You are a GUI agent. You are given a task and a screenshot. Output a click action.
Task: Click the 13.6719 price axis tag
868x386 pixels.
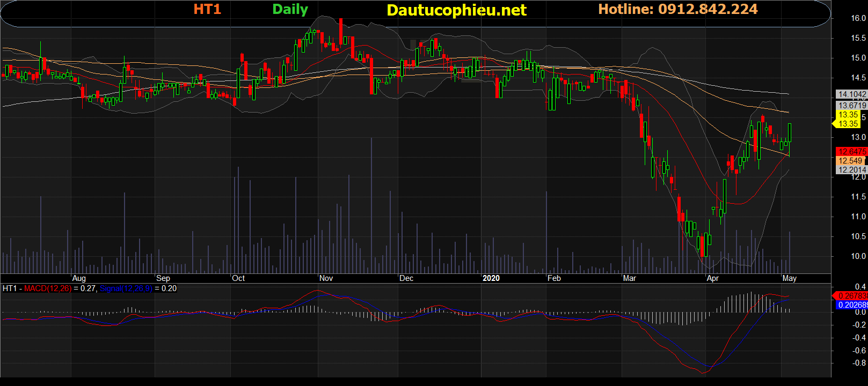[852, 106]
